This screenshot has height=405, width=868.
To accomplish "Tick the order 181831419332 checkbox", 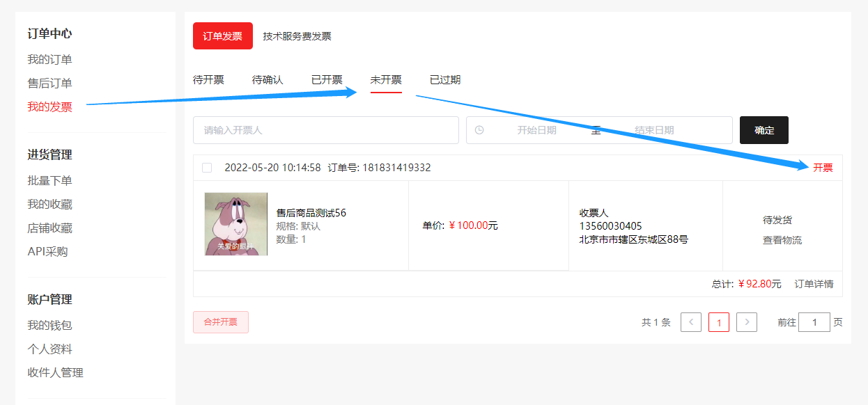I will 207,168.
